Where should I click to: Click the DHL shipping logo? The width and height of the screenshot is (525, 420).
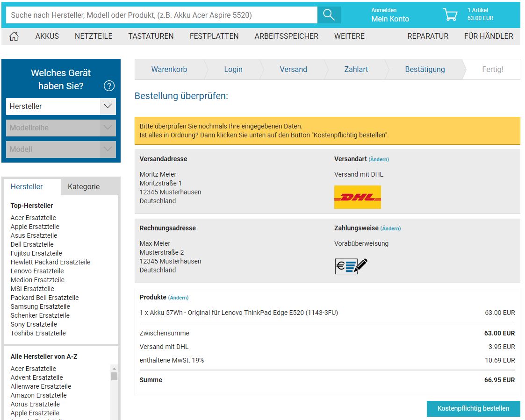[x=358, y=197]
